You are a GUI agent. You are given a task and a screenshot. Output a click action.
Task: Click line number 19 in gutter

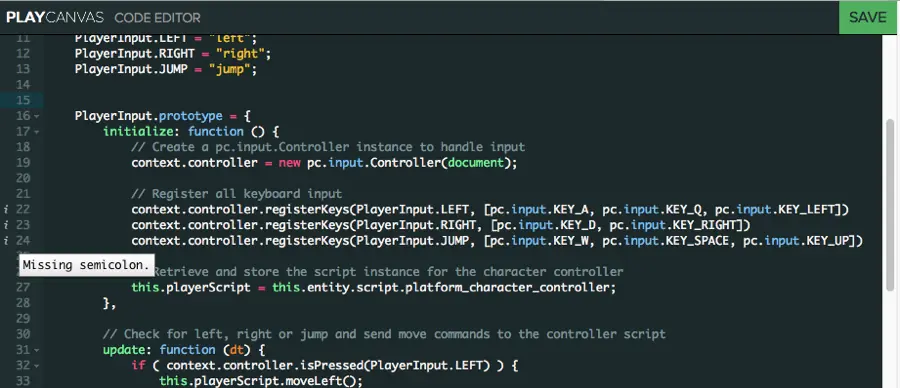[x=23, y=162]
